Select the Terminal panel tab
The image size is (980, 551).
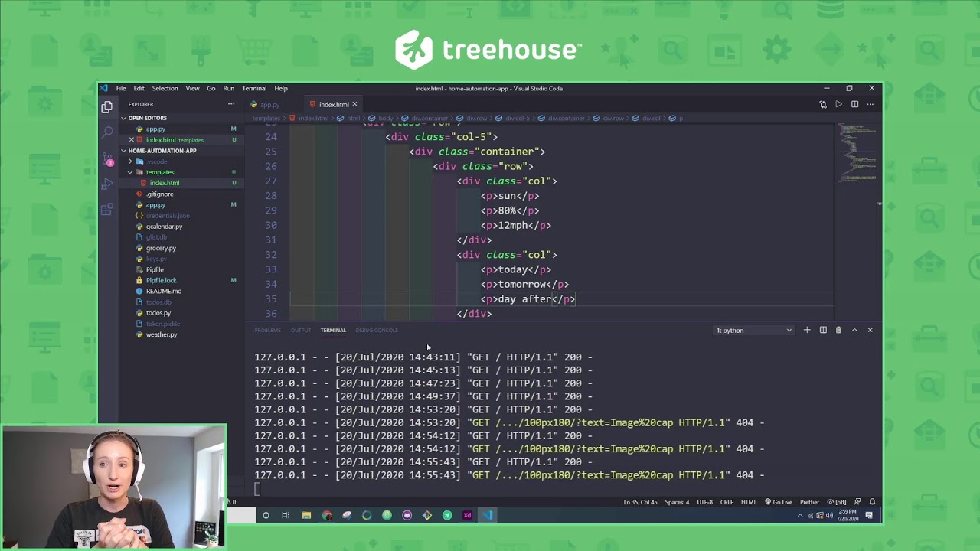(333, 330)
